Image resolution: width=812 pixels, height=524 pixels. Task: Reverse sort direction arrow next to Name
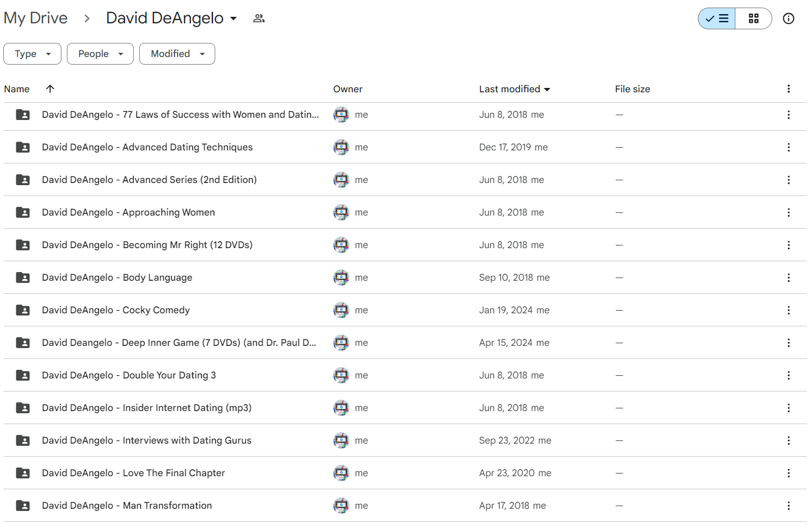[x=50, y=89]
